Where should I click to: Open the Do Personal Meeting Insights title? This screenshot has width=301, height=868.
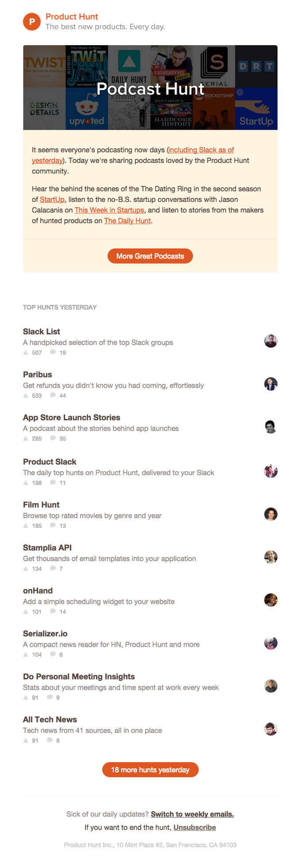(79, 677)
